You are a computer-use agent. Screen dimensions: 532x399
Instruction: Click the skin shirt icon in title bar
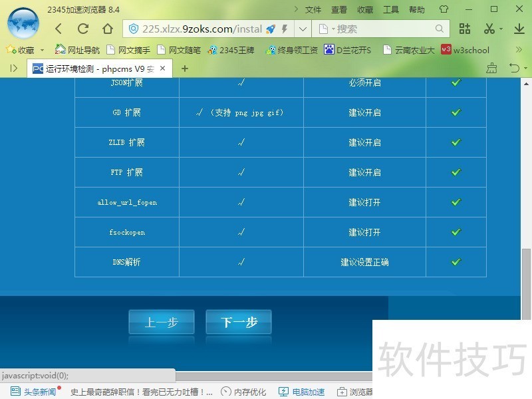click(444, 9)
